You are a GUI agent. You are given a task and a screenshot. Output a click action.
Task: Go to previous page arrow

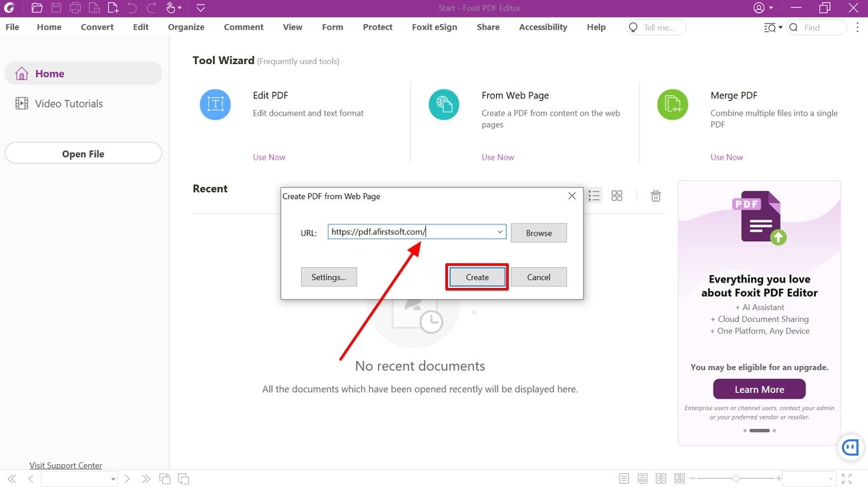tap(31, 479)
